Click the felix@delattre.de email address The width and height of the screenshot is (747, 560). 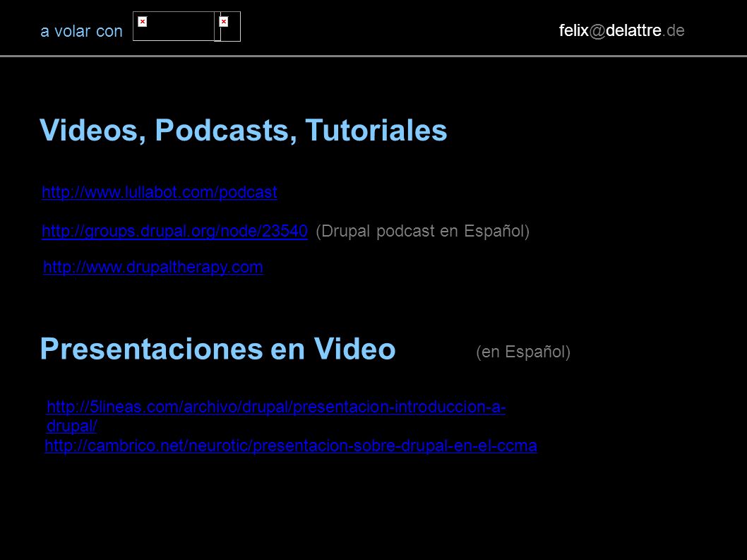[622, 30]
